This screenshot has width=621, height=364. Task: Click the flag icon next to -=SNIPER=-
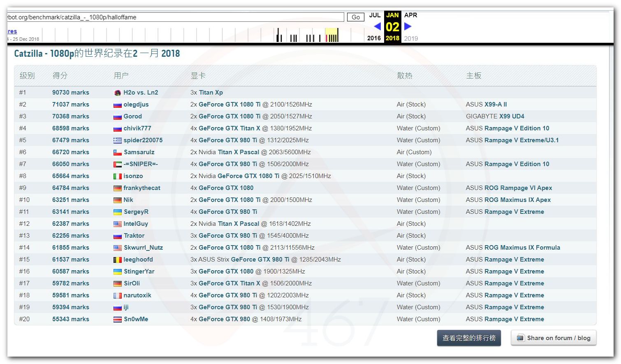(x=118, y=165)
